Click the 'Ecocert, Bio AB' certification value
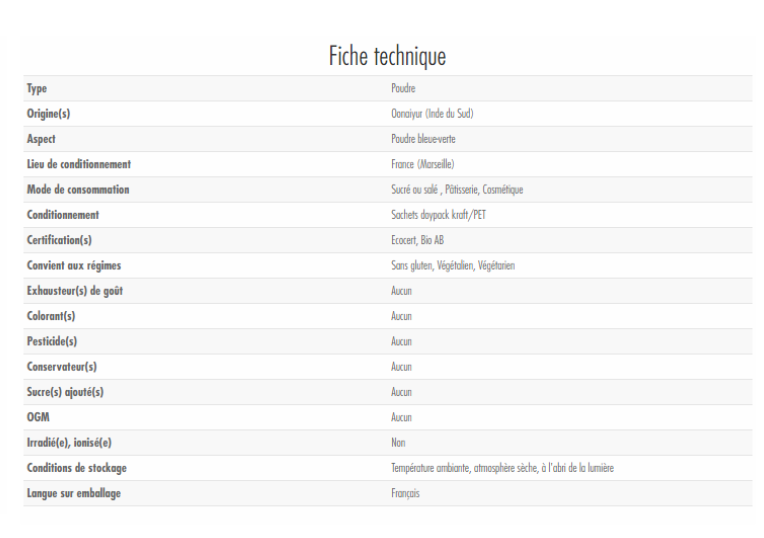The height and width of the screenshot is (538, 764). 417,240
